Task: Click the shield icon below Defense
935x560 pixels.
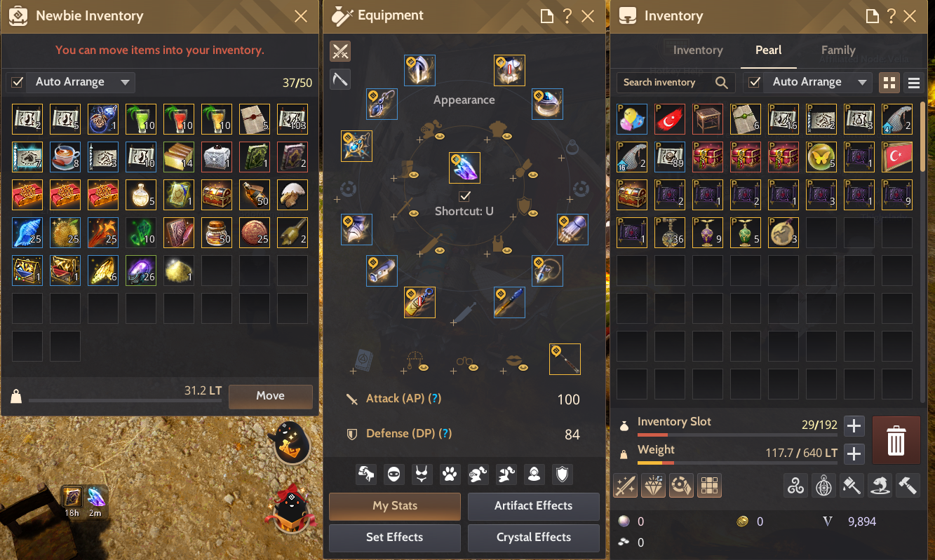Action: [x=562, y=474]
